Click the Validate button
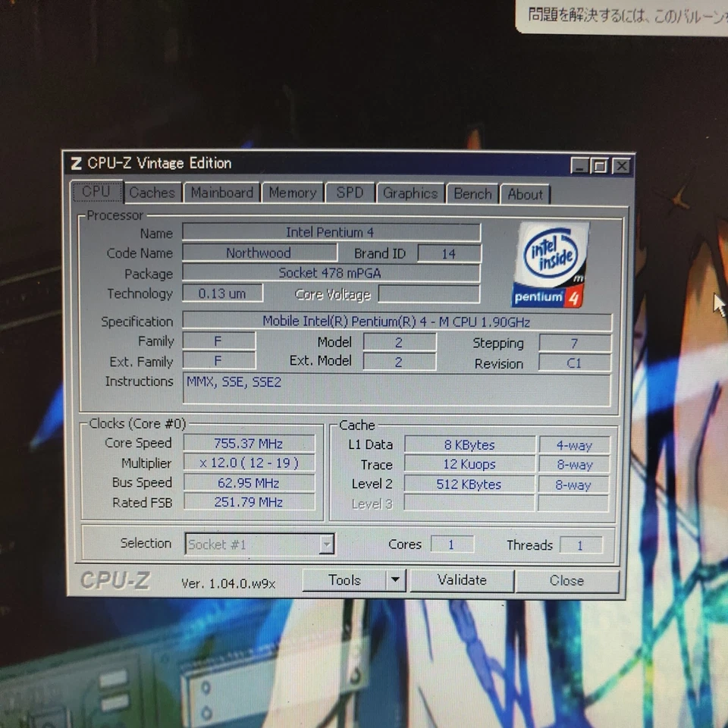728x728 pixels. (x=462, y=579)
